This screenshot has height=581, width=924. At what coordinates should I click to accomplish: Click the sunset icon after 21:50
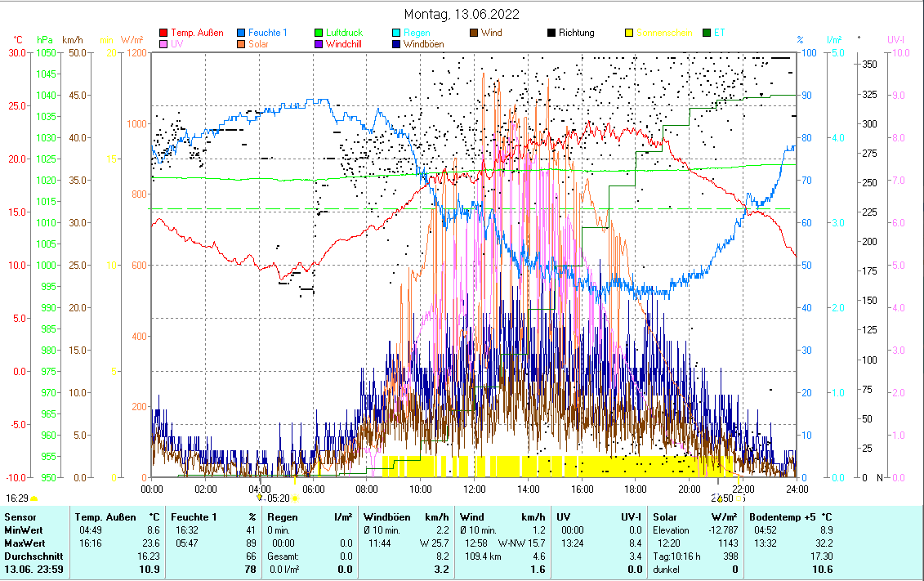(x=740, y=498)
